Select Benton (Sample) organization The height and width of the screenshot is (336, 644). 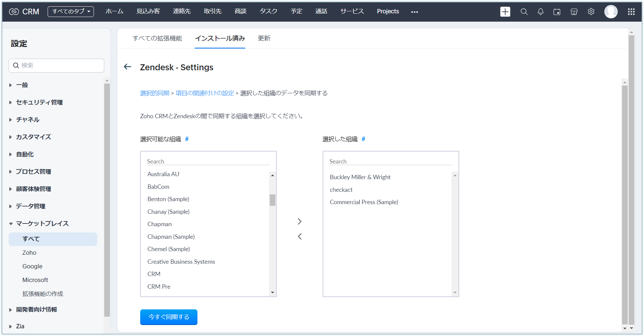[x=168, y=199]
